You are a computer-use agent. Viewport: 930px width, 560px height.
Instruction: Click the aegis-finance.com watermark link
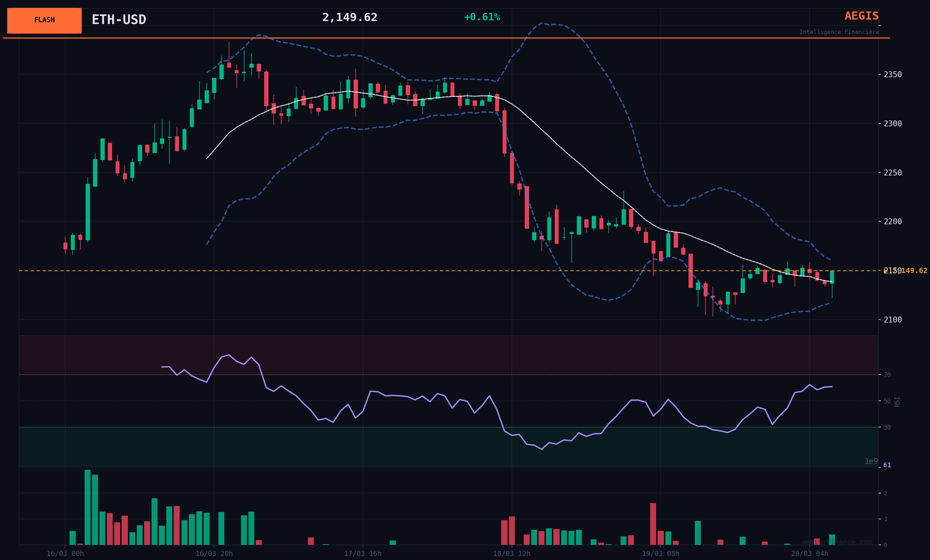click(x=836, y=542)
